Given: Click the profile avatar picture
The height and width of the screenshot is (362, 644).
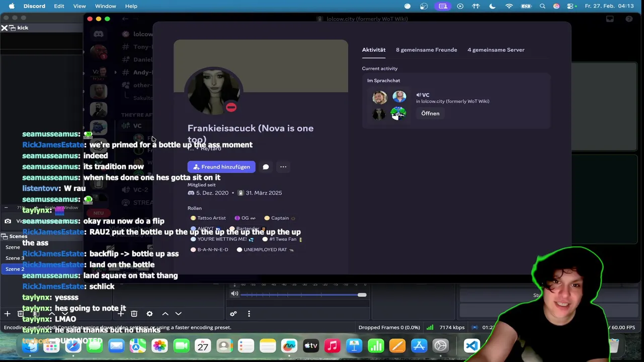Looking at the screenshot, I should coord(214,92).
